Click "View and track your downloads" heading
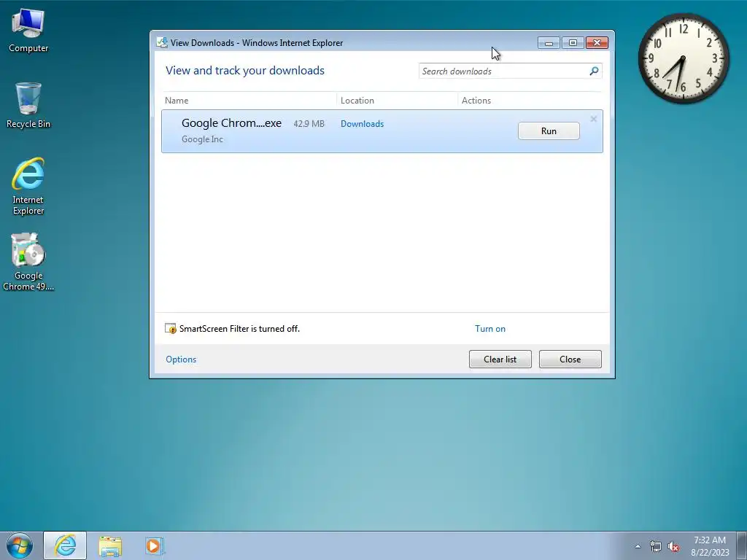The height and width of the screenshot is (560, 747). [x=245, y=71]
